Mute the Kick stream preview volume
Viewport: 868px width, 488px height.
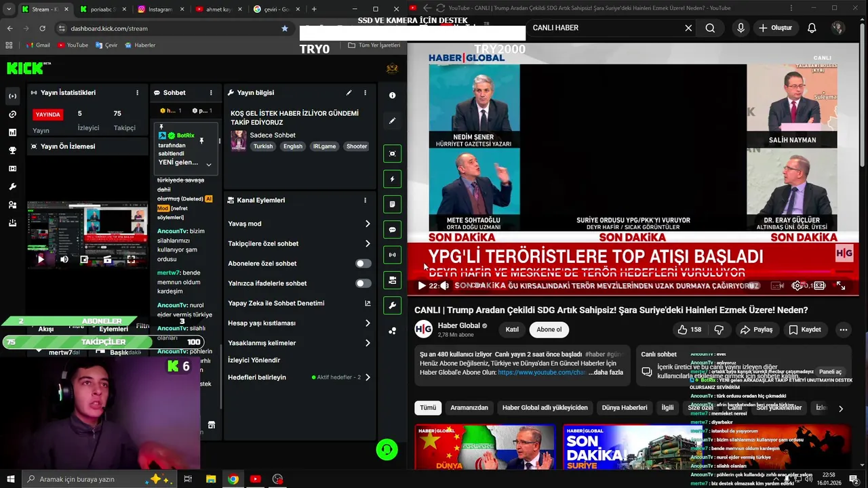[x=64, y=259]
